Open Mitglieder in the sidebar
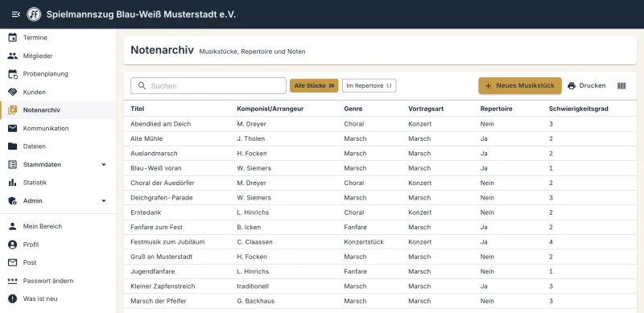Screen dimensions: 644x313 click(58, 56)
